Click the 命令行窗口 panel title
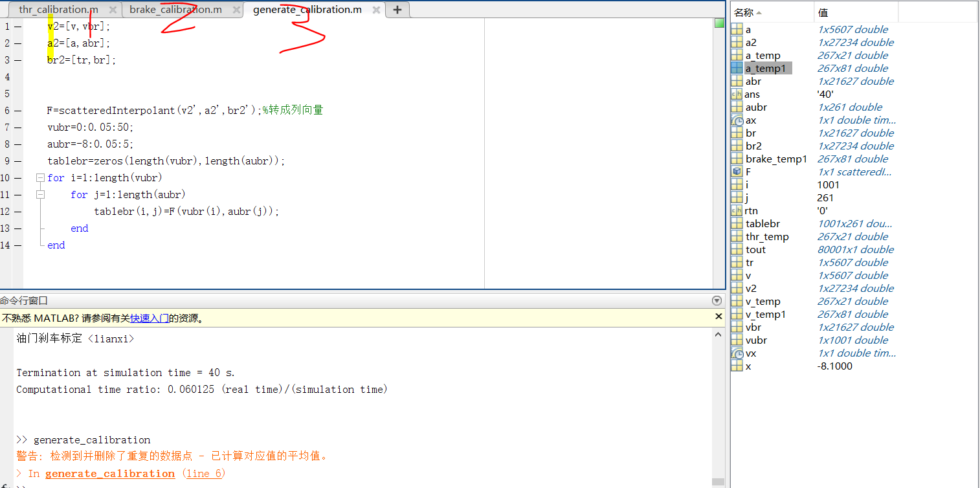 pyautogui.click(x=24, y=301)
